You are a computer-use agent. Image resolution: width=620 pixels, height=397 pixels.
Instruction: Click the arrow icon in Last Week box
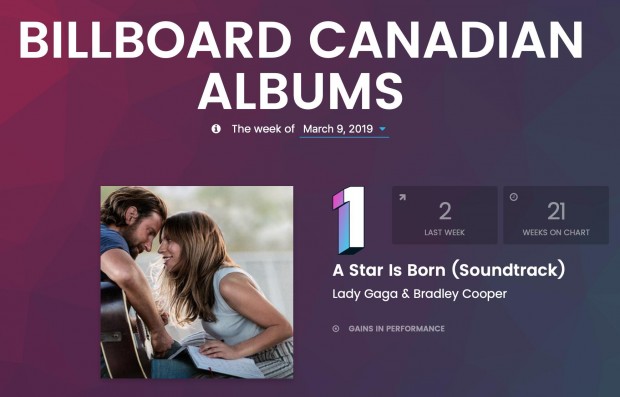pyautogui.click(x=402, y=197)
